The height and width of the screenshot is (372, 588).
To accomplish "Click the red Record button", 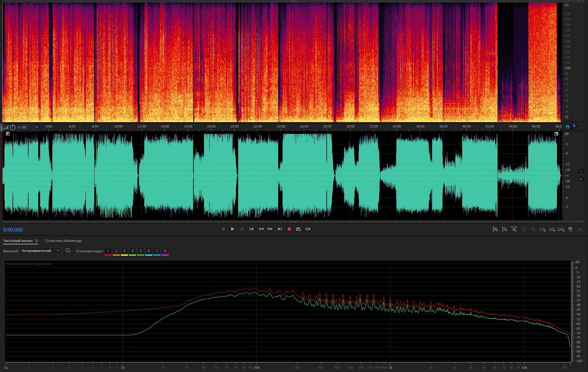I will (289, 229).
